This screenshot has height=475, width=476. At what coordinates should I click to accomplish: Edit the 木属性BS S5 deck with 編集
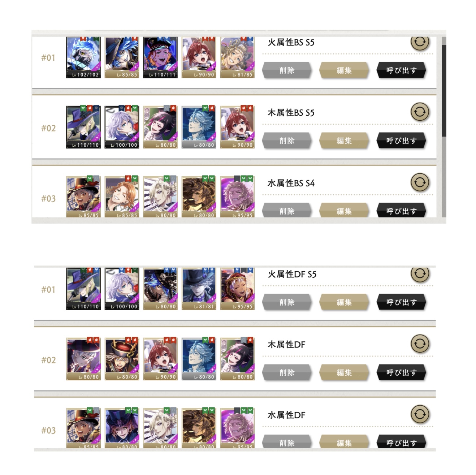click(x=344, y=141)
